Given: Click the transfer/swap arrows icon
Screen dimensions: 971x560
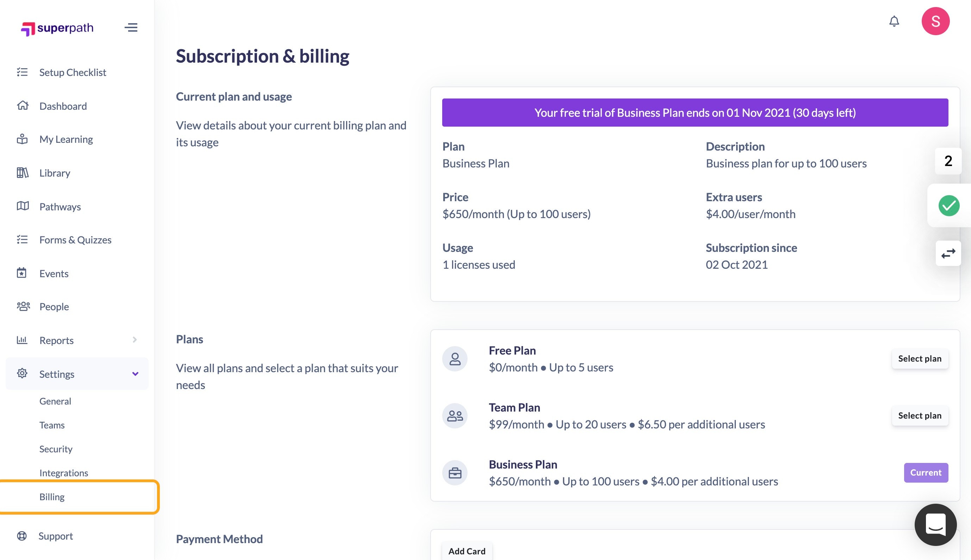Looking at the screenshot, I should (x=948, y=253).
